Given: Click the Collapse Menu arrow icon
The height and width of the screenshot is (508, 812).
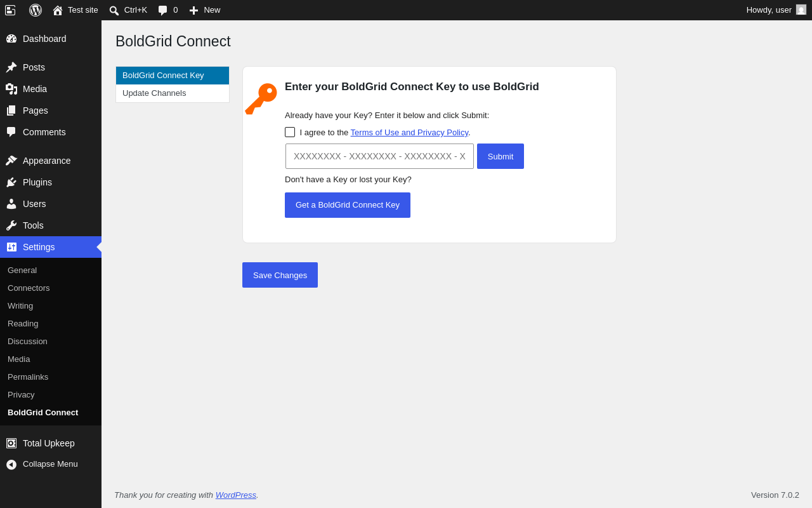Looking at the screenshot, I should click(x=11, y=465).
